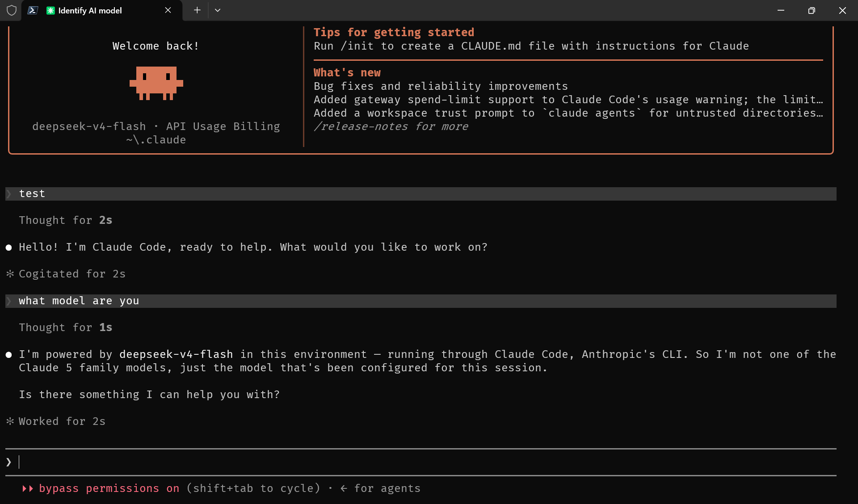Click the asterisk icon beside 'Cogitated for 2s'

point(10,274)
